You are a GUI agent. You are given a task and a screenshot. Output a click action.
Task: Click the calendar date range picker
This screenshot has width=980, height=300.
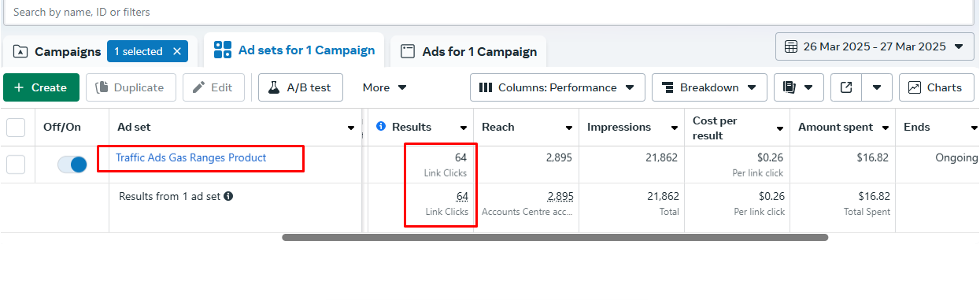pyautogui.click(x=875, y=46)
